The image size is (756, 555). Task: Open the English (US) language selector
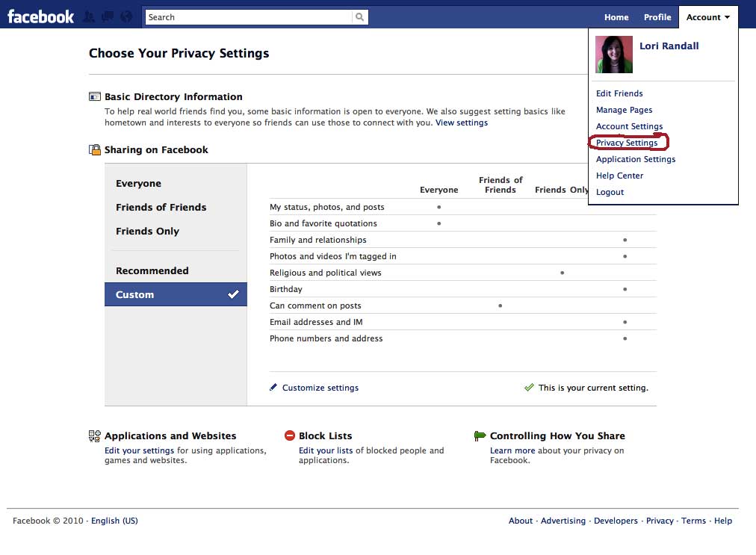(114, 521)
